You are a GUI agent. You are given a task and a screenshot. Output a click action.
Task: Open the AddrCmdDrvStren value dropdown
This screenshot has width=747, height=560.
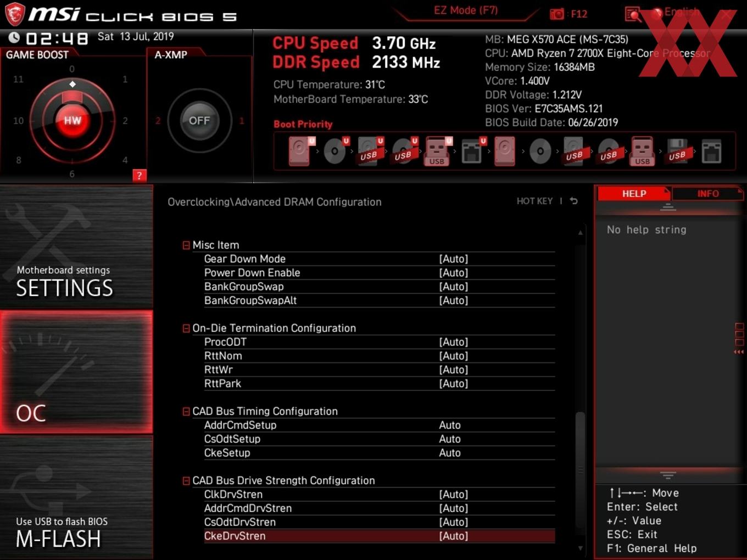point(454,508)
